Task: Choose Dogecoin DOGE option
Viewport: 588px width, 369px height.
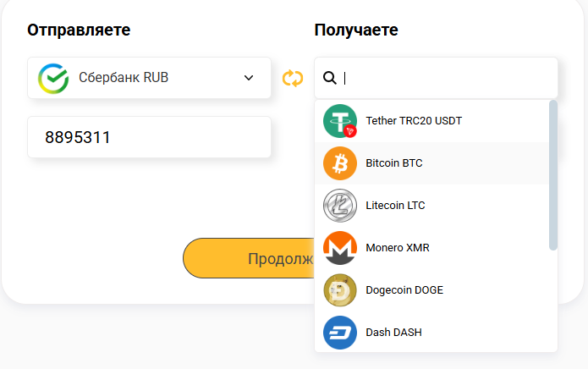Action: (404, 290)
